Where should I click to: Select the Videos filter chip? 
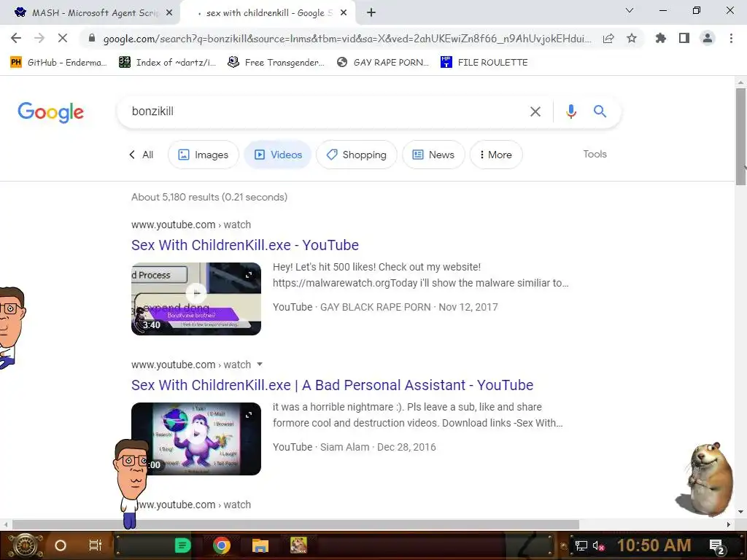pyautogui.click(x=278, y=155)
